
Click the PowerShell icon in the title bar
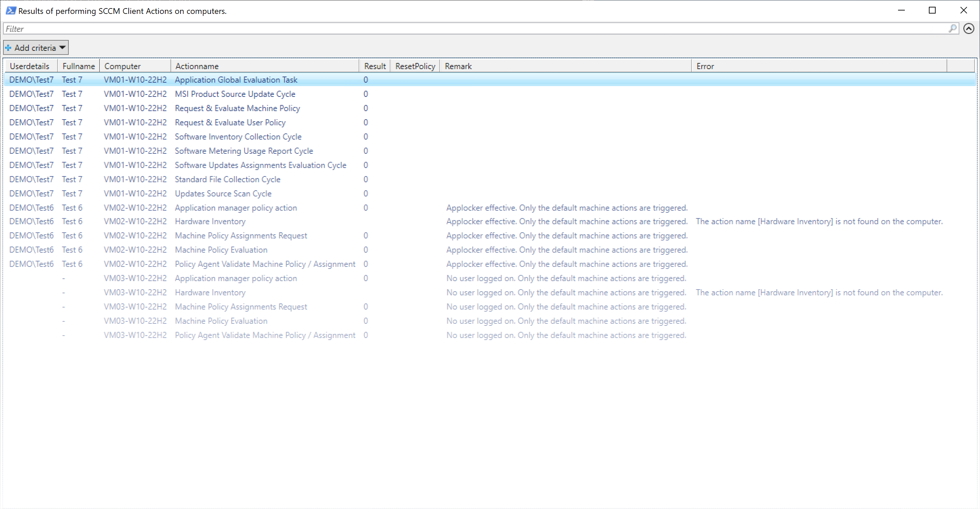point(10,10)
